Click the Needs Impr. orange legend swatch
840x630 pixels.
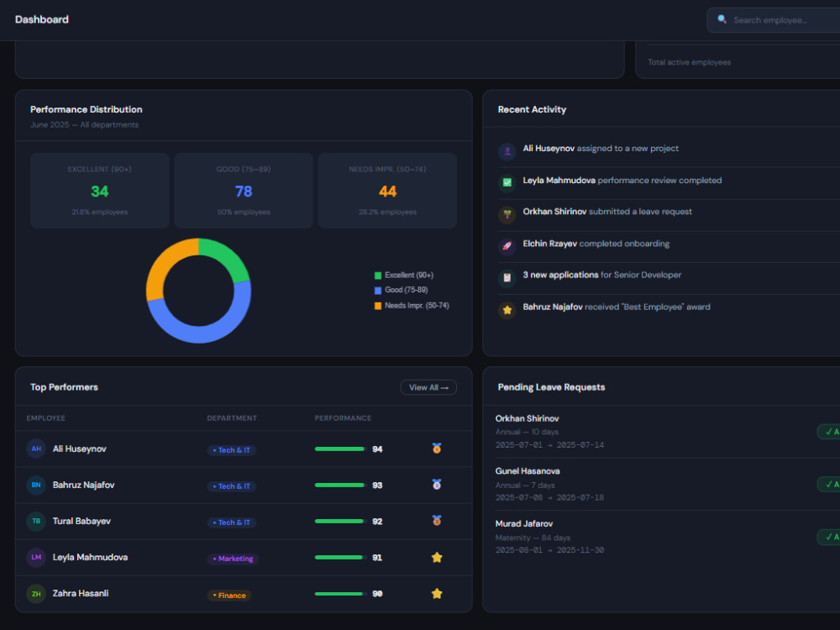coord(378,306)
